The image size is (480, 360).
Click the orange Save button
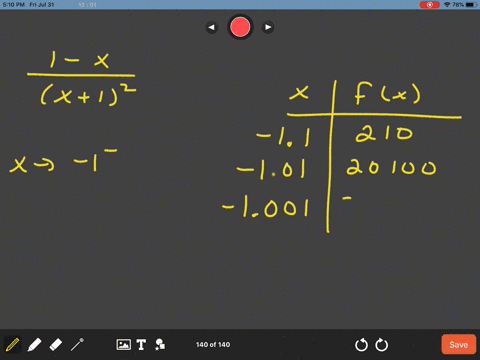[x=459, y=344]
